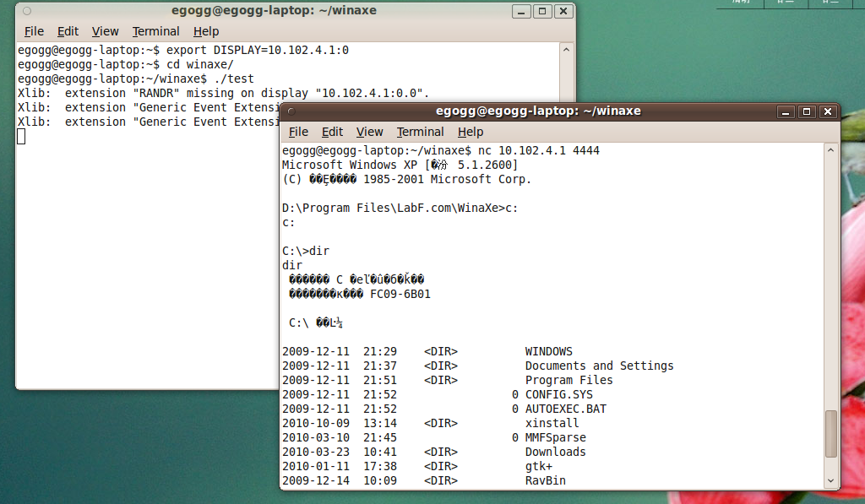The width and height of the screenshot is (865, 504).
Task: Open View menu in back terminal window
Action: [x=105, y=31]
